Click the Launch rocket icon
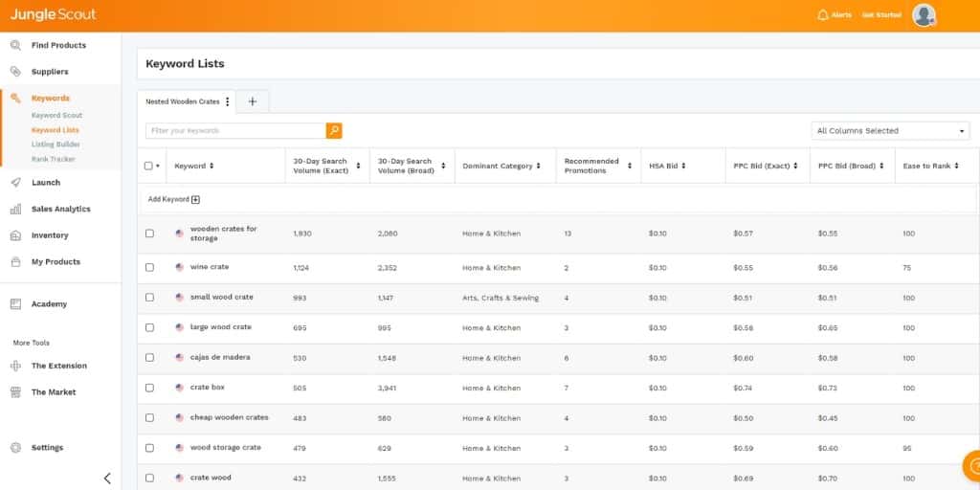 point(15,183)
